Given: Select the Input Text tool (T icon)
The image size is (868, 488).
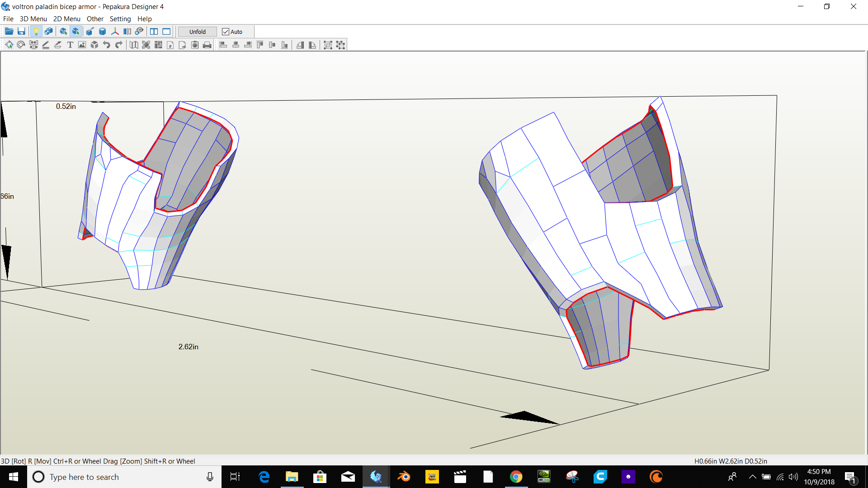Looking at the screenshot, I should (x=70, y=45).
